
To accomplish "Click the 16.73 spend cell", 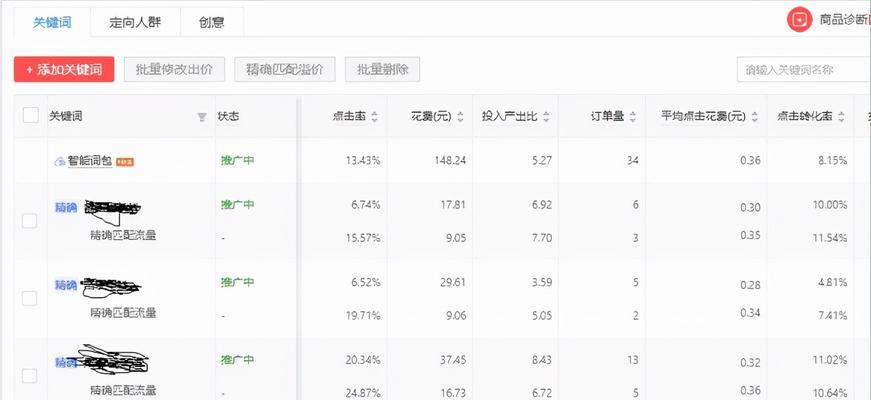I will click(453, 393).
